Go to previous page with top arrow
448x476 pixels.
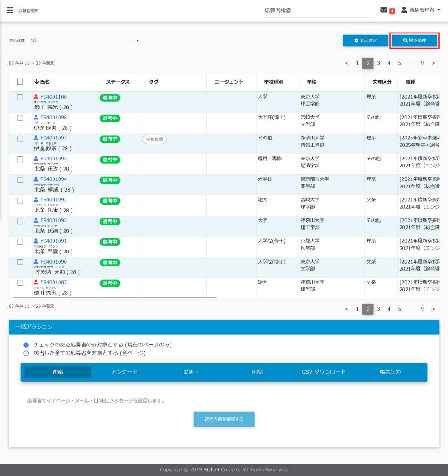click(x=346, y=63)
